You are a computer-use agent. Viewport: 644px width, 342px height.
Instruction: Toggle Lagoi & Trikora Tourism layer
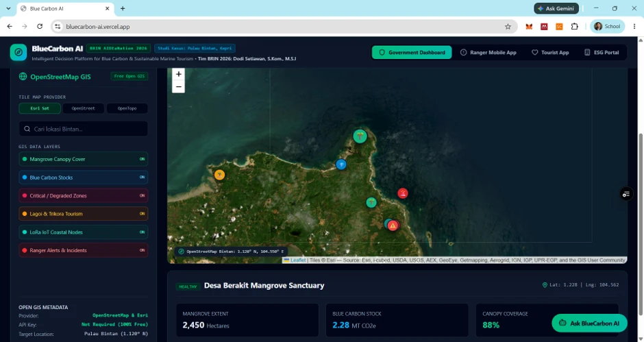(84, 214)
